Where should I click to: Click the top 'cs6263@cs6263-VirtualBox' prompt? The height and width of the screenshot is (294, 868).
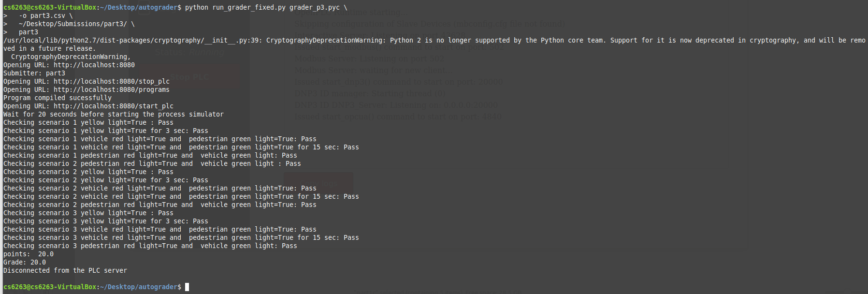pos(50,7)
